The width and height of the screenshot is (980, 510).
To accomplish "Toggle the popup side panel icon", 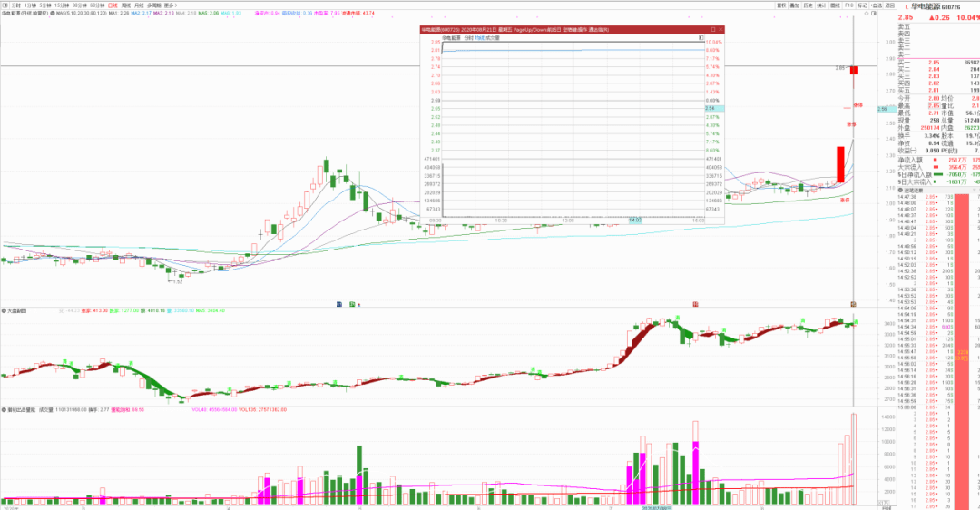I will coord(701,37).
